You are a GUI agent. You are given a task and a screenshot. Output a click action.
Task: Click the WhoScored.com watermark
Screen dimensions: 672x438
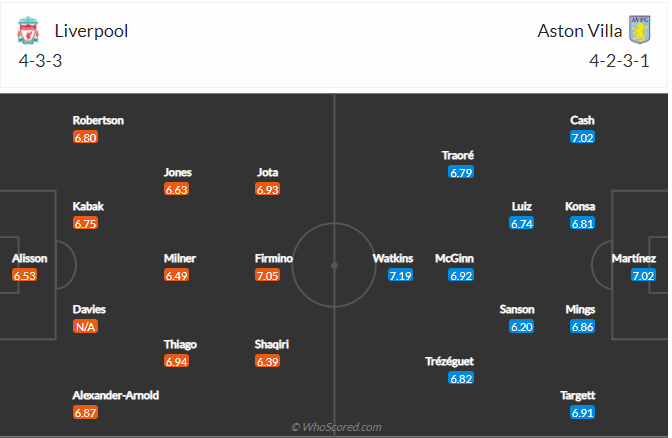tap(336, 427)
